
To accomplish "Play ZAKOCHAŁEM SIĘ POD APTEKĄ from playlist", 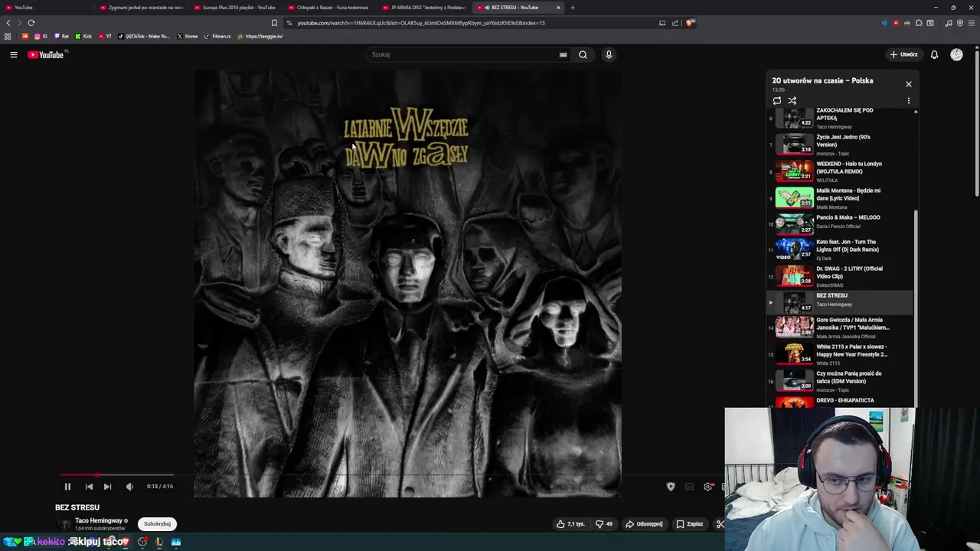I will (841, 119).
